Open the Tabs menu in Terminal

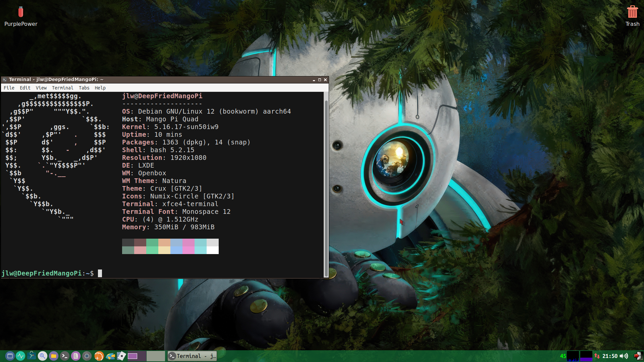pyautogui.click(x=84, y=88)
